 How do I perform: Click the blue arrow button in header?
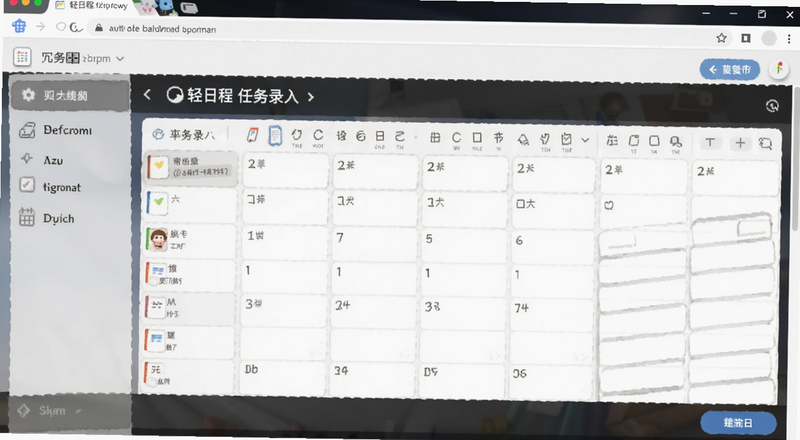pos(730,69)
